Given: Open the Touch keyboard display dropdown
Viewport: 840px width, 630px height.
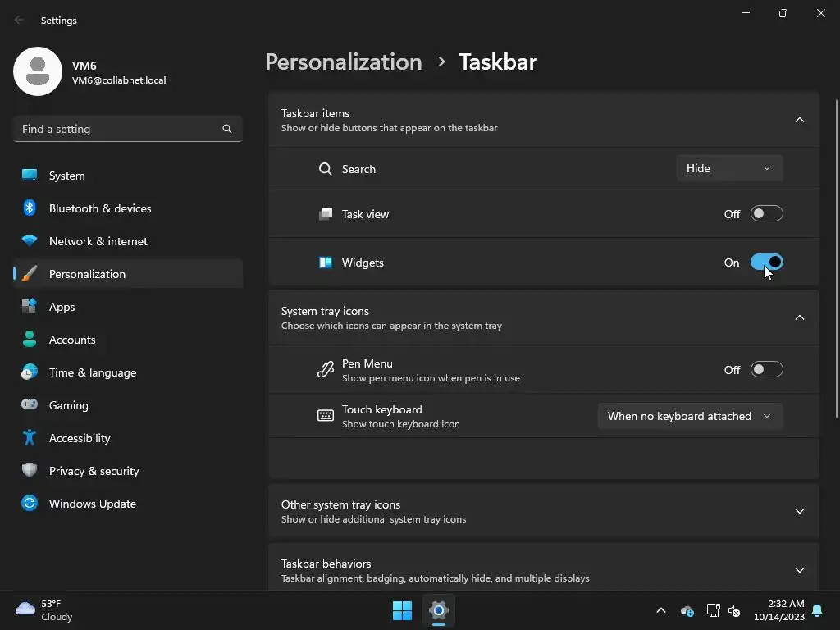Looking at the screenshot, I should pyautogui.click(x=690, y=416).
